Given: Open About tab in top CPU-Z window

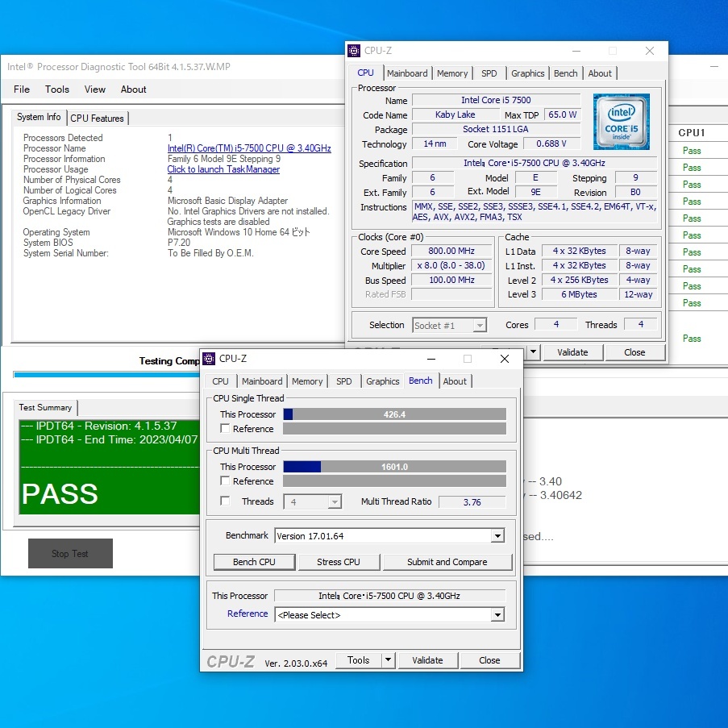Looking at the screenshot, I should coord(600,73).
